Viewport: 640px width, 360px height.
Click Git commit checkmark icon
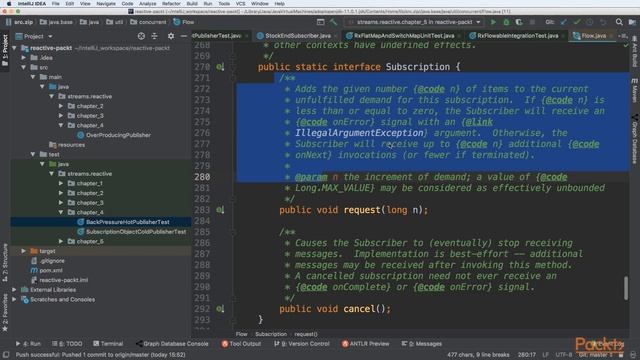(x=577, y=22)
